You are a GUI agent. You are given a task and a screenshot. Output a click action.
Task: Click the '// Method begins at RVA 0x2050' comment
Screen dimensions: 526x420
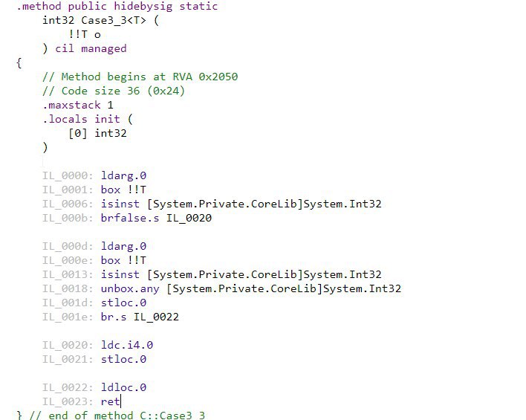[140, 77]
